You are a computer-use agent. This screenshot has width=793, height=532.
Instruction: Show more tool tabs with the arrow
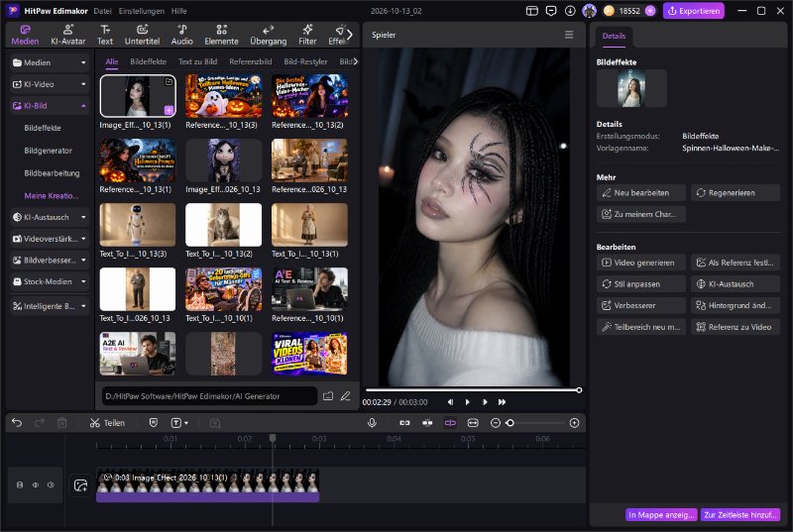coord(350,35)
